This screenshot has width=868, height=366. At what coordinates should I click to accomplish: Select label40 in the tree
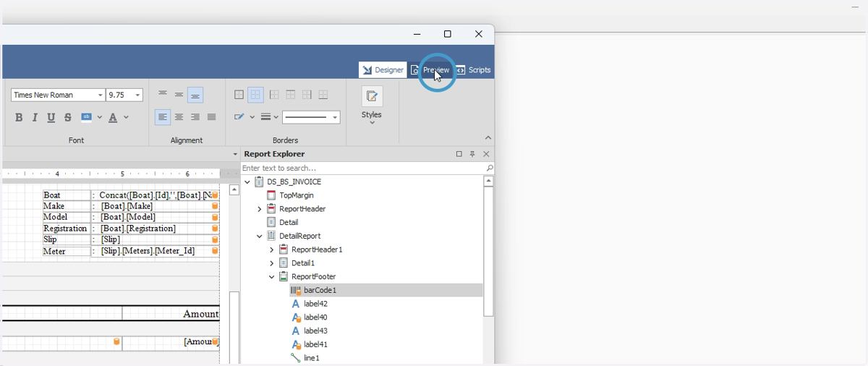[x=315, y=318]
